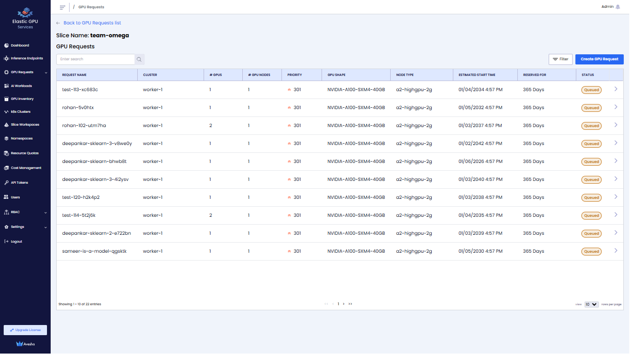
Task: Expand the GPU Requests sidebar menu
Action: point(46,72)
